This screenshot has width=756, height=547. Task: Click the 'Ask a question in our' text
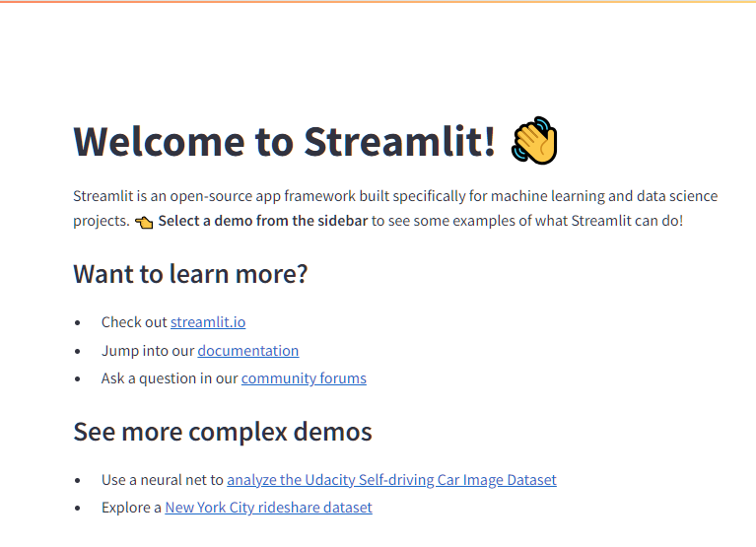tap(170, 378)
